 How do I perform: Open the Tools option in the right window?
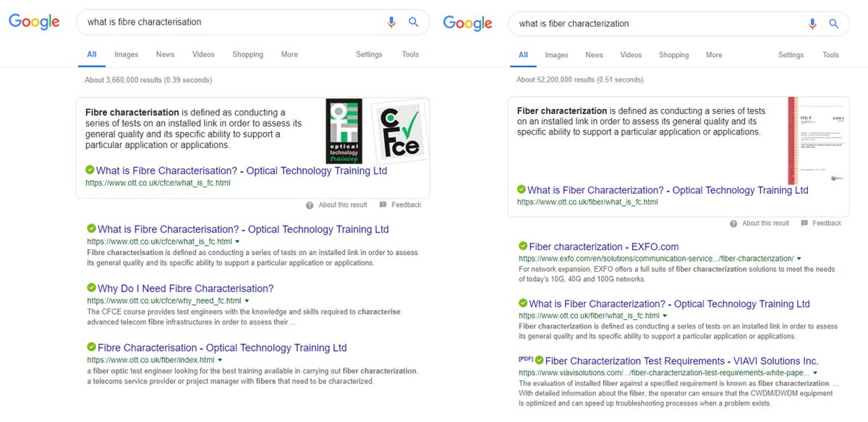click(830, 55)
